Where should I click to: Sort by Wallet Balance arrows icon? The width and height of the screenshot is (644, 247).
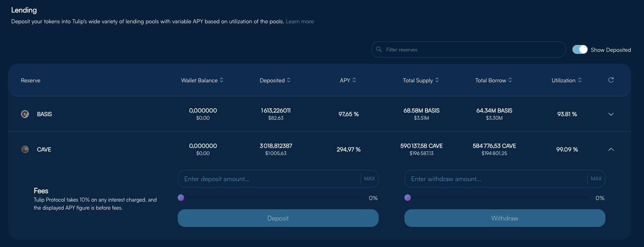click(222, 80)
